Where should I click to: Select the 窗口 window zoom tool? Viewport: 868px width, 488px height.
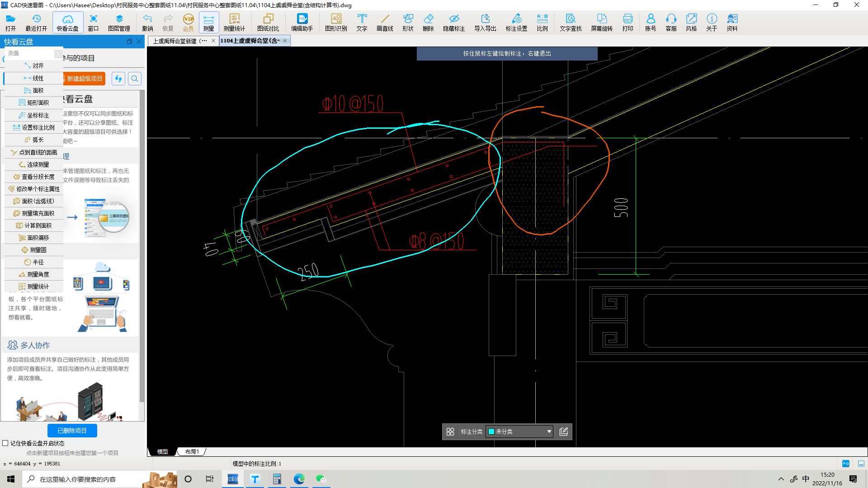(x=93, y=22)
